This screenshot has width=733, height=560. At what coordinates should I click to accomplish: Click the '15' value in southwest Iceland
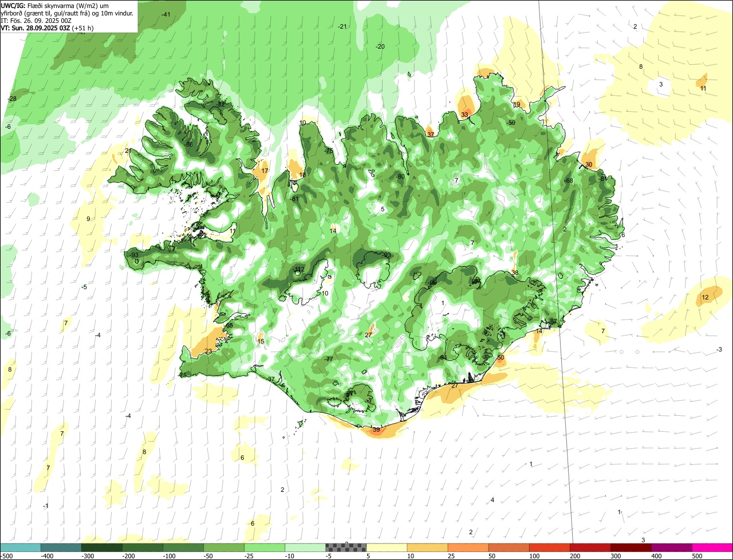coord(261,341)
